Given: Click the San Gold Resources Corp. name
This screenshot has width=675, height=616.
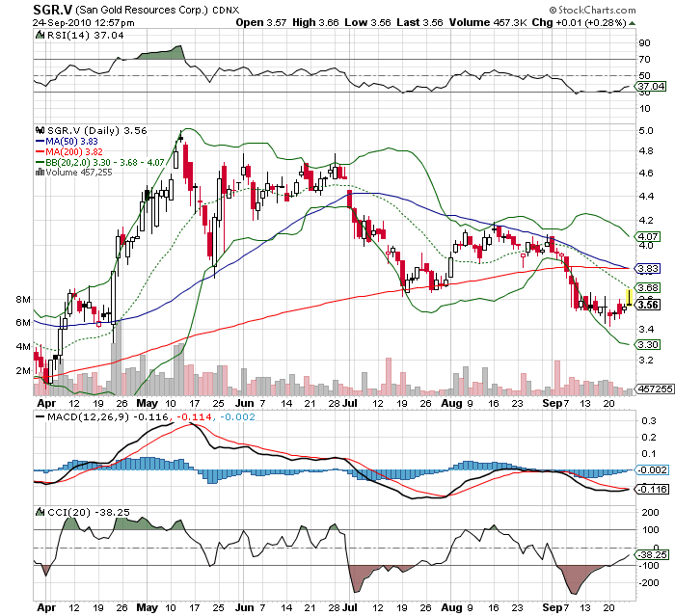Looking at the screenshot, I should tap(142, 10).
